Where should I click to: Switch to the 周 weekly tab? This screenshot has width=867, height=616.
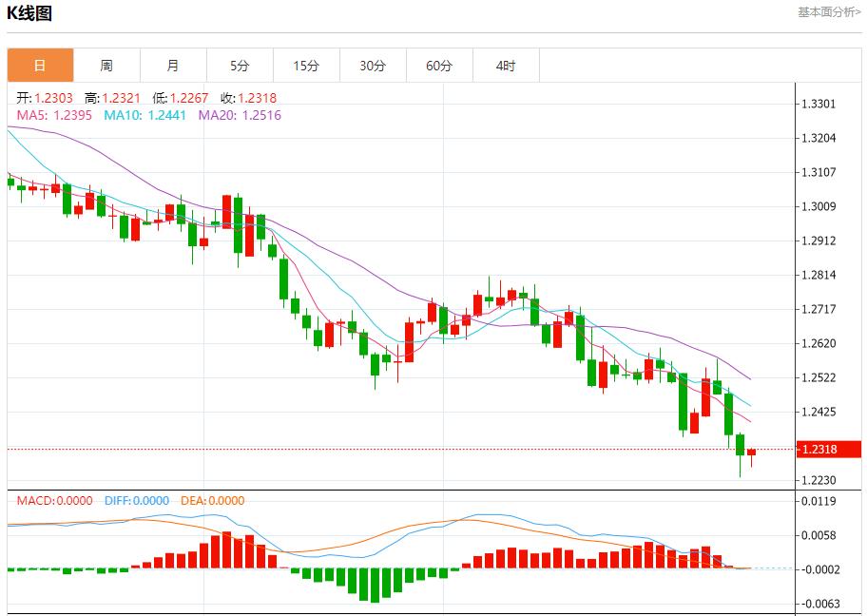pos(106,66)
